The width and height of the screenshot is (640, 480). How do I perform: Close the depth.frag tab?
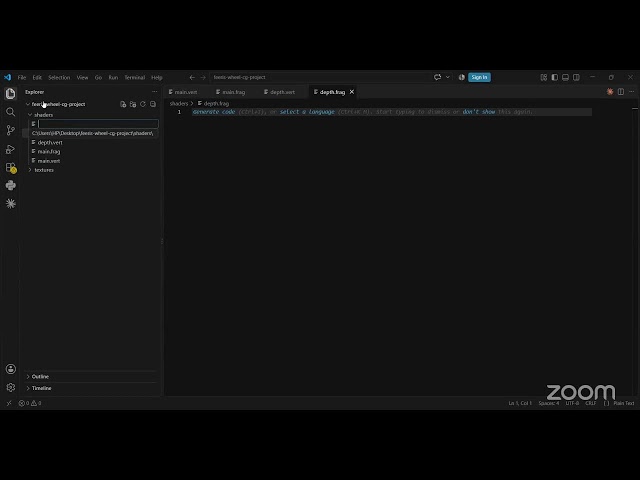click(352, 92)
